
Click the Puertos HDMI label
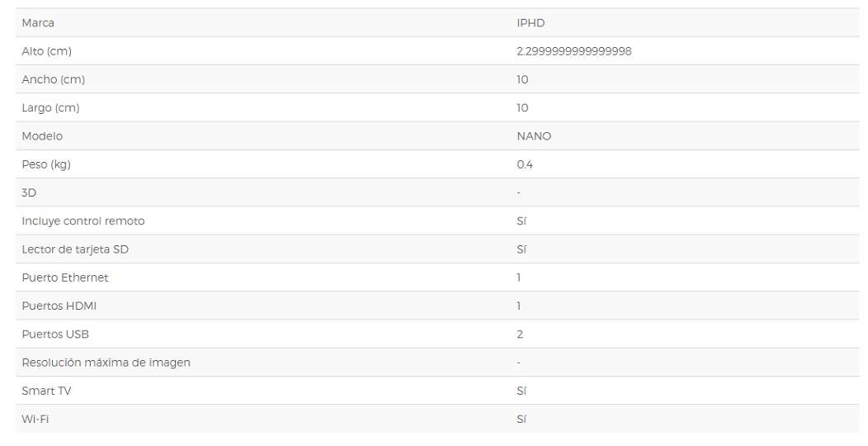coord(59,306)
